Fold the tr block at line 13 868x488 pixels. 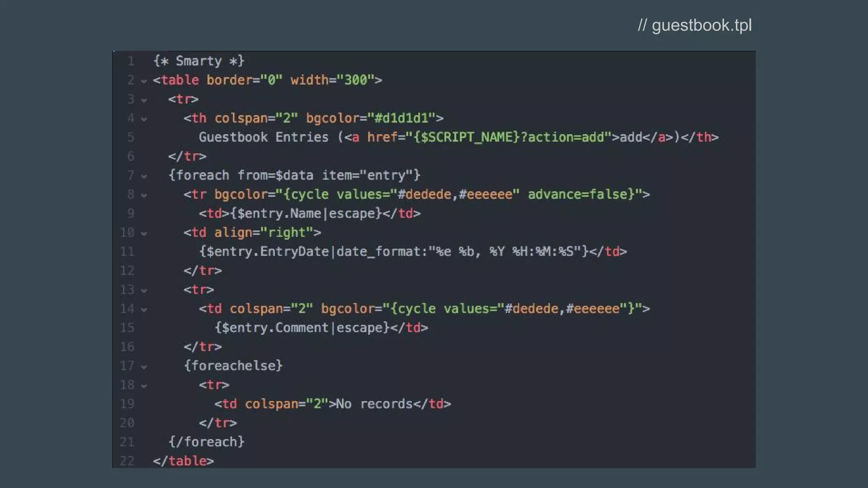point(144,291)
